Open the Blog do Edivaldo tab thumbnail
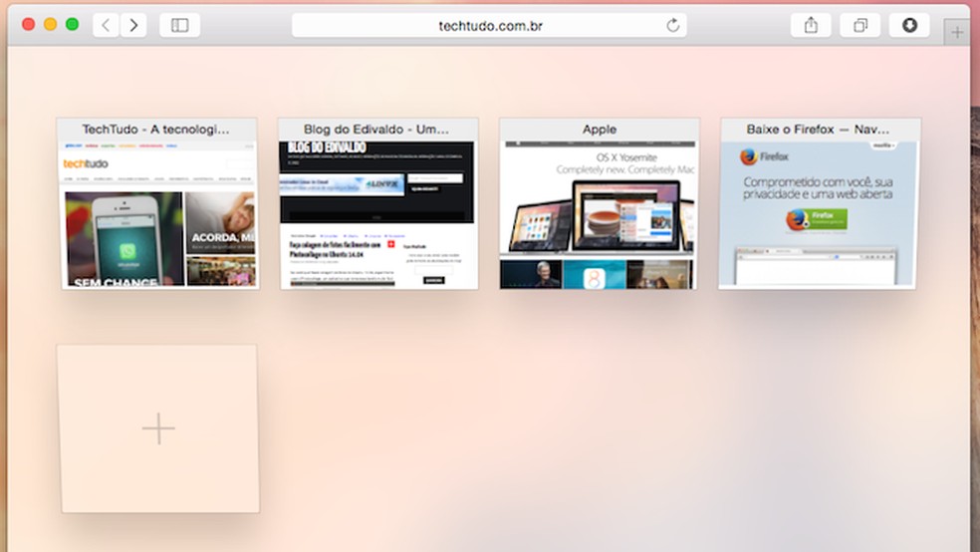Image resolution: width=980 pixels, height=552 pixels. click(x=378, y=204)
